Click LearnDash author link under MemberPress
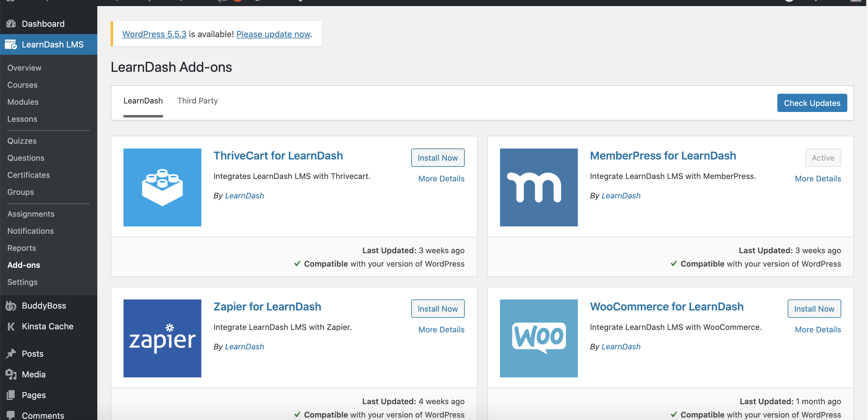Screen dimensions: 868x420 click(621, 196)
